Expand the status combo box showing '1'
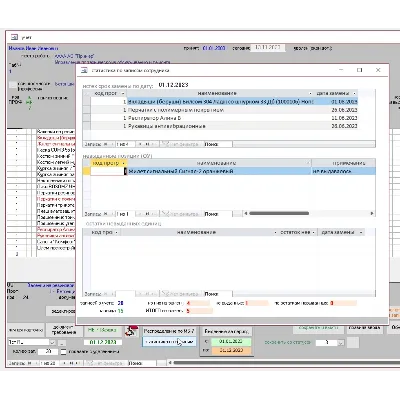Image resolution: width=400 pixels, height=400 pixels. pos(340,343)
